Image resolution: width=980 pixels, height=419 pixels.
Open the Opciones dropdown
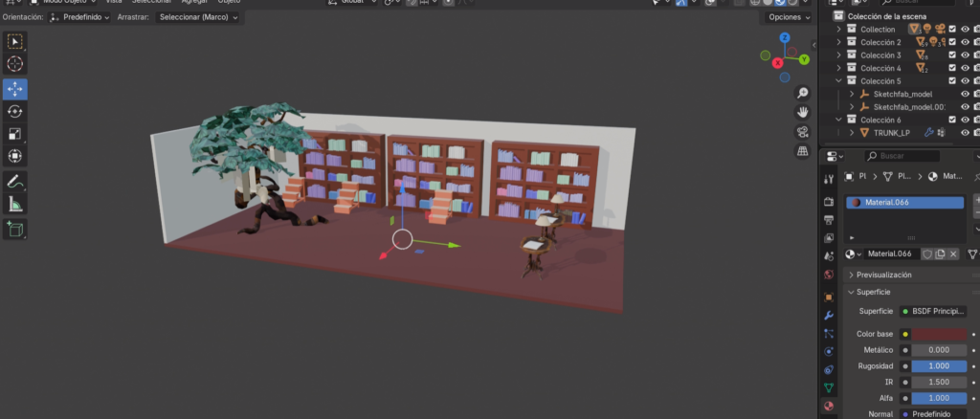point(789,17)
